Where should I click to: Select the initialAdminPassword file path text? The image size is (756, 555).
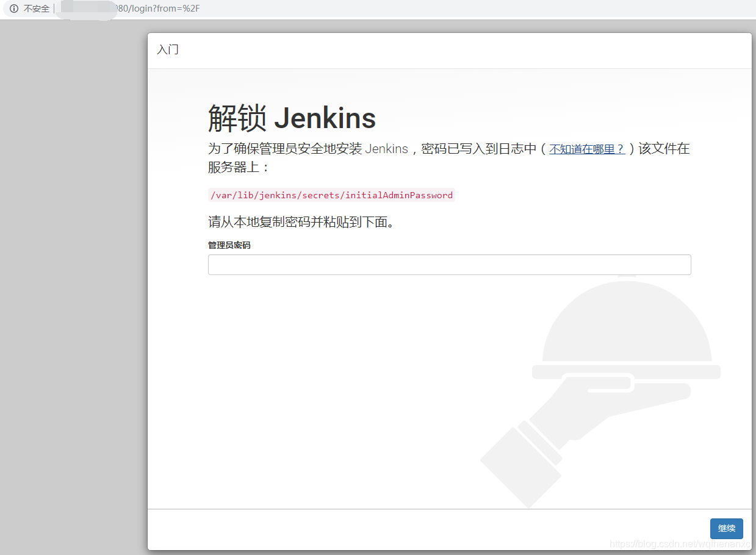tap(331, 195)
